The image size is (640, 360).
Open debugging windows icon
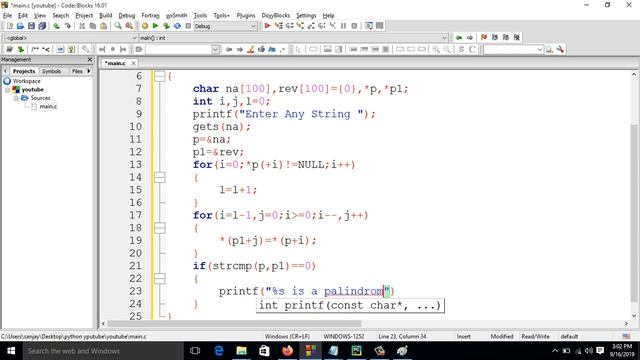click(x=369, y=26)
